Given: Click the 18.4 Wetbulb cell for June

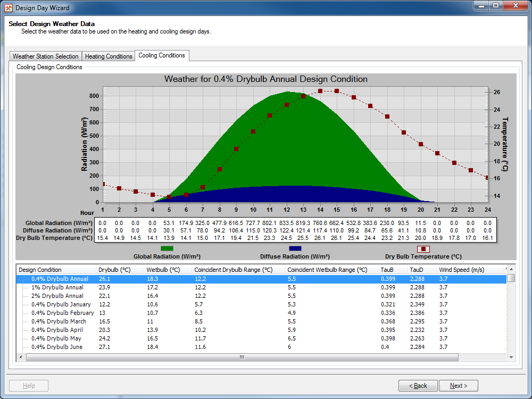Looking at the screenshot, I should tap(152, 347).
